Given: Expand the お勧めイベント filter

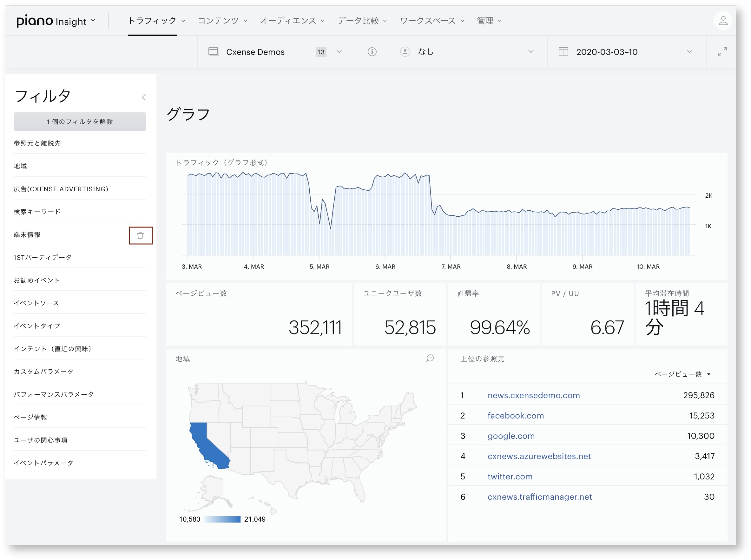Looking at the screenshot, I should click(80, 280).
